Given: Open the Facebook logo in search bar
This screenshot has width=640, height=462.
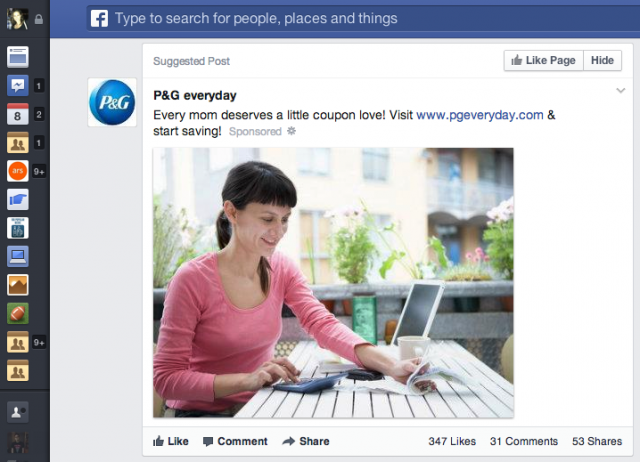Looking at the screenshot, I should (x=99, y=19).
